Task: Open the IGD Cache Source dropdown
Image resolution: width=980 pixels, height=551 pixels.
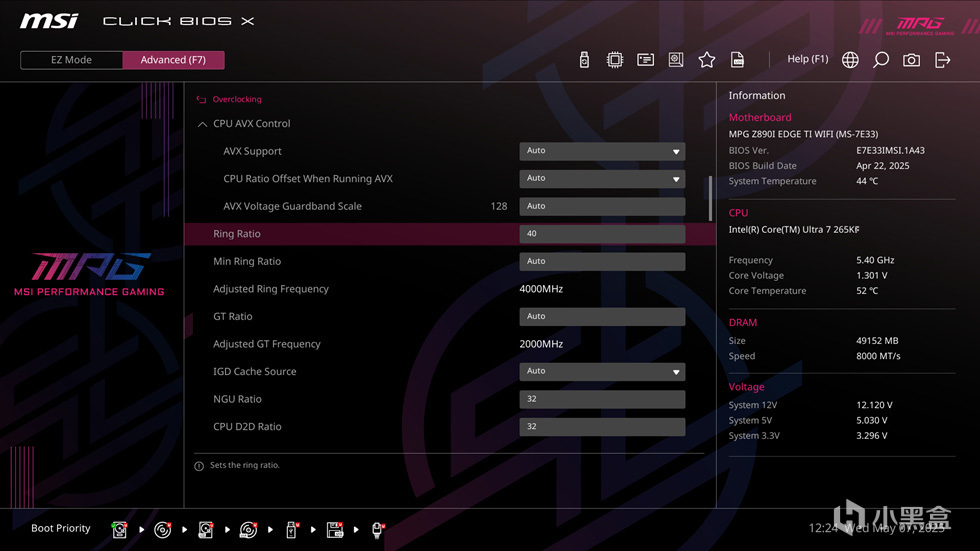Action: (x=602, y=372)
